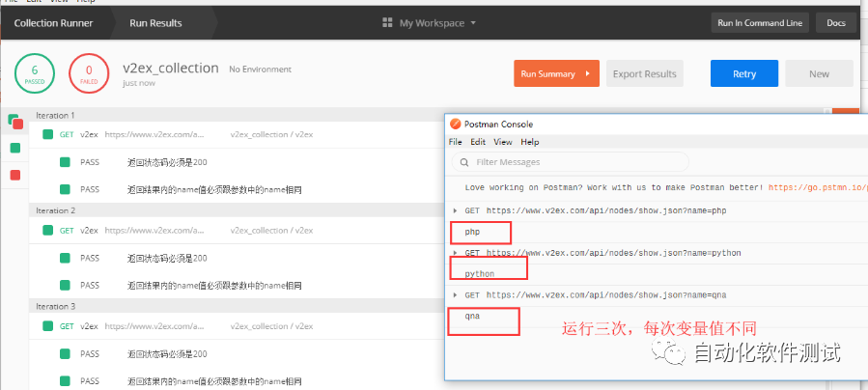
Task: Click the Collection Runner breadcrumb tab
Action: pyautogui.click(x=54, y=22)
